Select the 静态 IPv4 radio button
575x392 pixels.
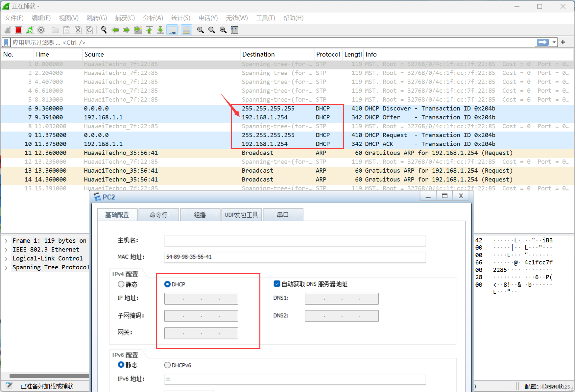pos(121,284)
